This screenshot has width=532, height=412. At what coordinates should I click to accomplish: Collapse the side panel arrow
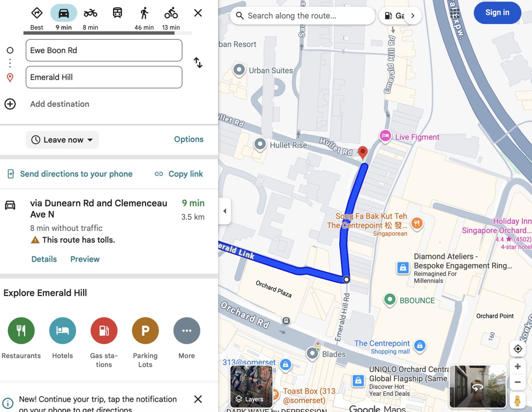(x=225, y=211)
